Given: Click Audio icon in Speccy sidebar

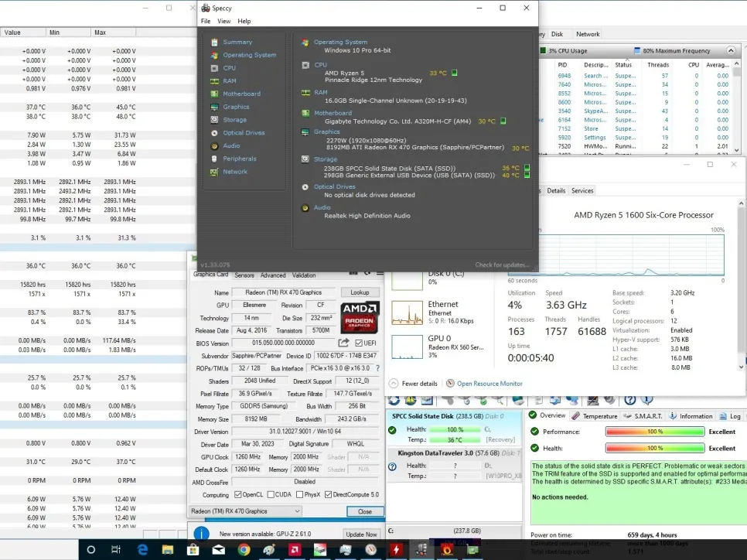Looking at the screenshot, I should click(214, 146).
